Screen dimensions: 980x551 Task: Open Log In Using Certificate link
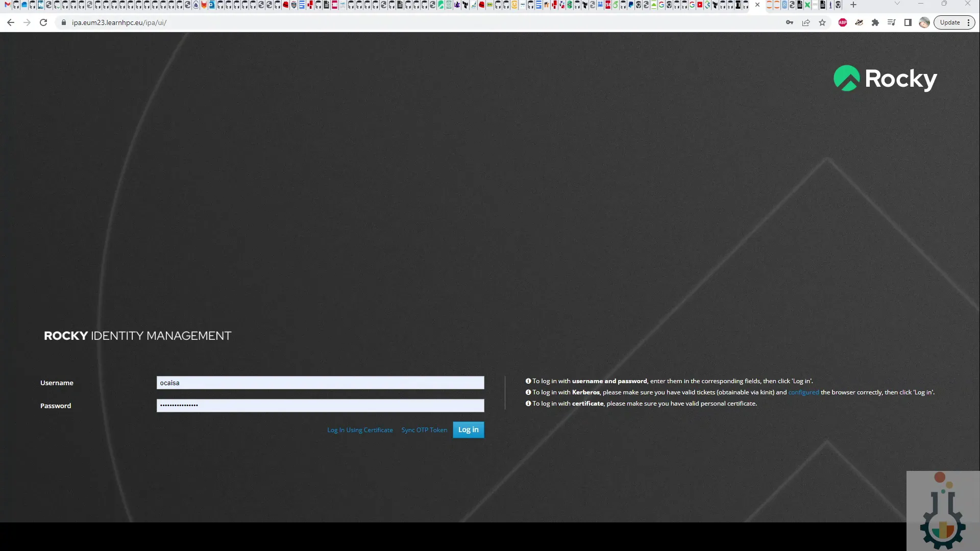point(360,430)
